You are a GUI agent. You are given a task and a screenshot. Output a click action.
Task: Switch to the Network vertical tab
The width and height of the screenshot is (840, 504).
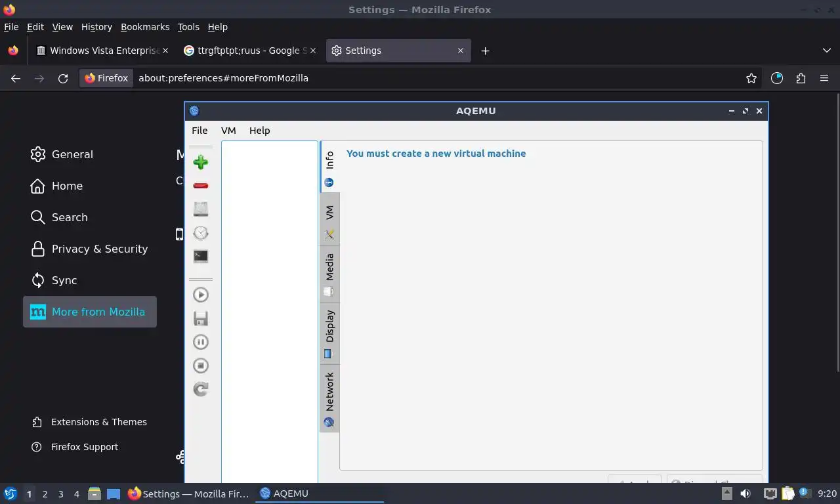click(x=329, y=398)
